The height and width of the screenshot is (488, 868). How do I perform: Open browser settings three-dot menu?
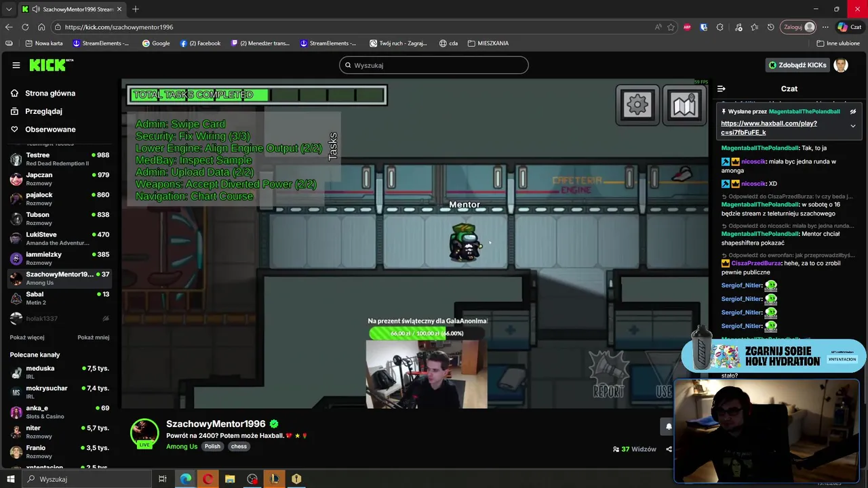pyautogui.click(x=825, y=27)
